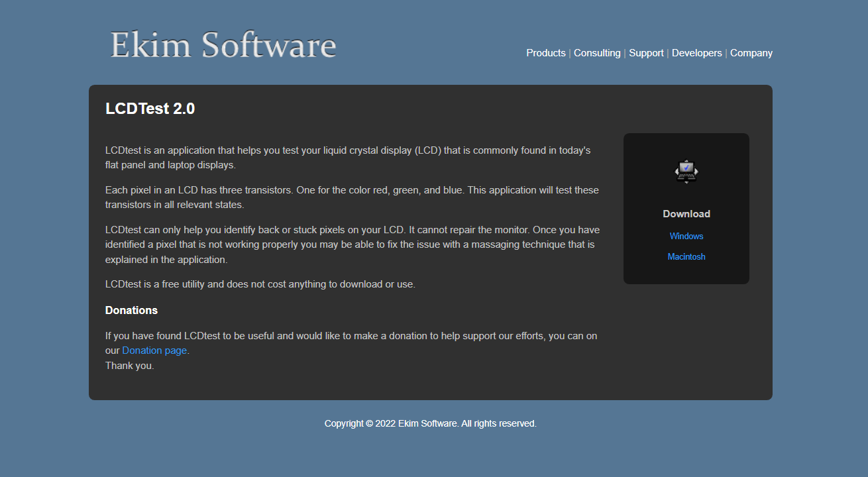Open the Support navigation link

pos(646,53)
